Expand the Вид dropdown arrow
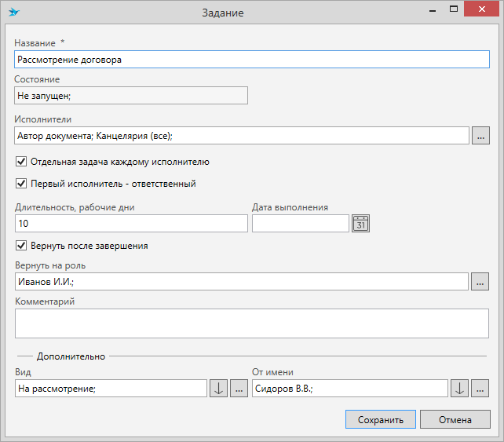 (218, 389)
